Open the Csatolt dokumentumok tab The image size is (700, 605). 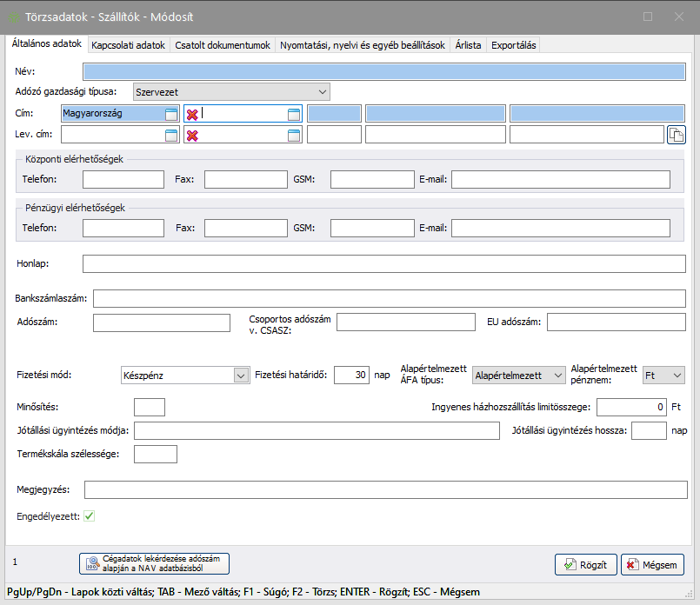coord(223,45)
